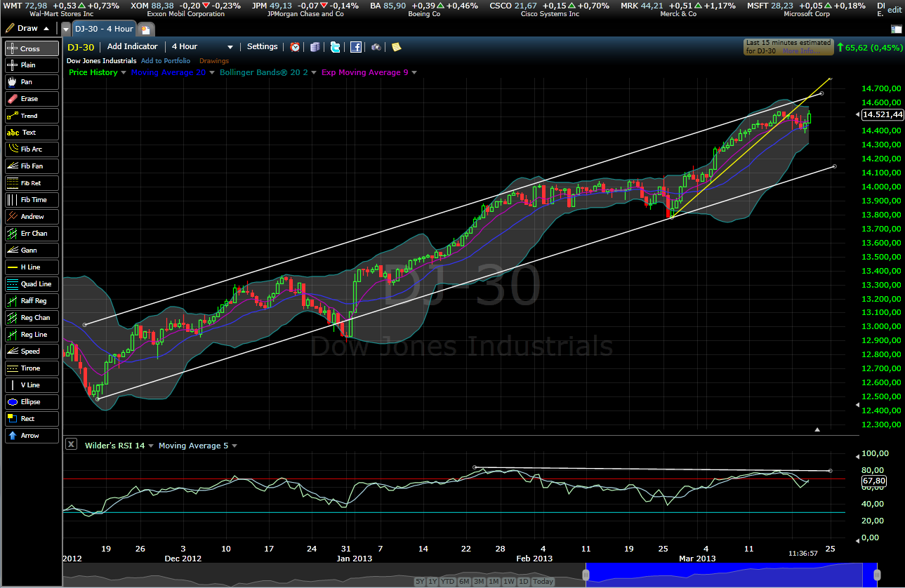Click the Add to Portfolio link
Viewport: 905px width, 588px height.
point(166,60)
